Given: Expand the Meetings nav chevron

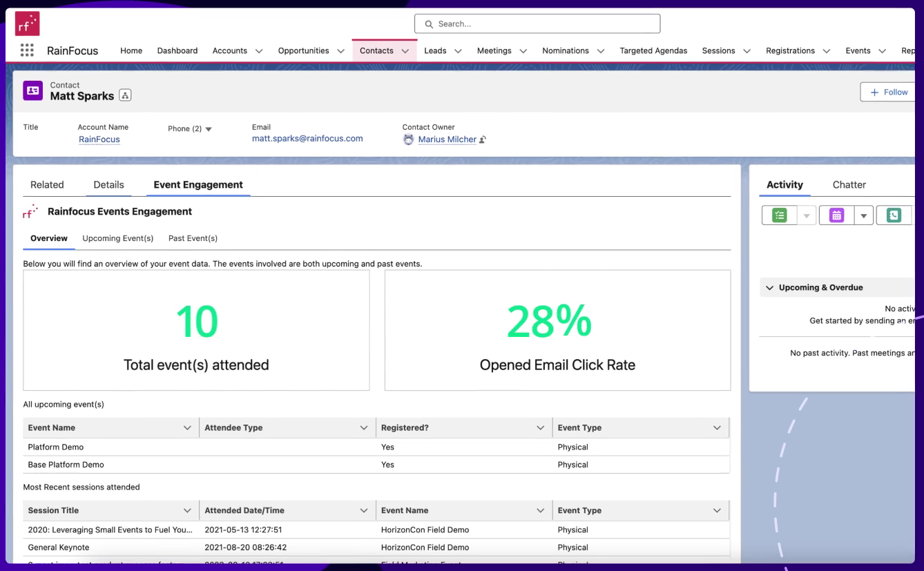Looking at the screenshot, I should (x=523, y=51).
